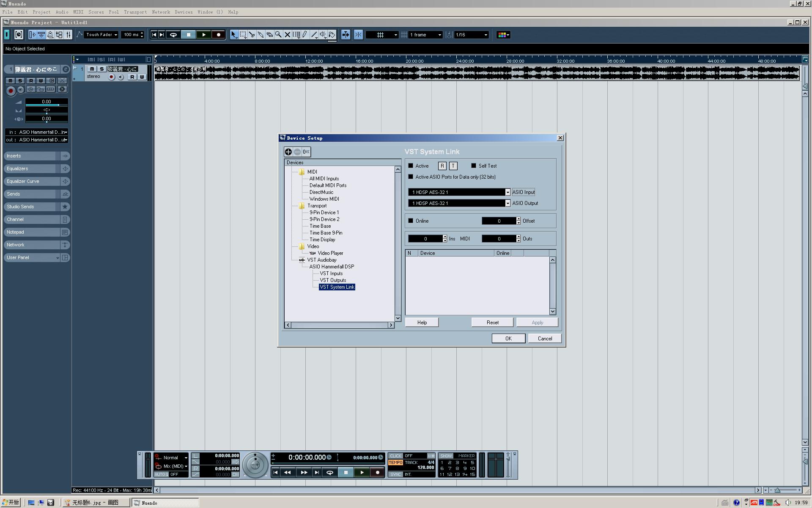Click the track volume fader value
The width and height of the screenshot is (812, 508).
coord(47,102)
